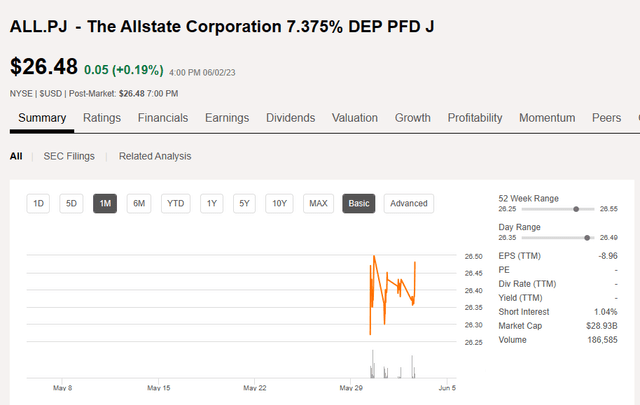
Task: Click the EPS (TTM) value -8.96
Action: coord(608,256)
